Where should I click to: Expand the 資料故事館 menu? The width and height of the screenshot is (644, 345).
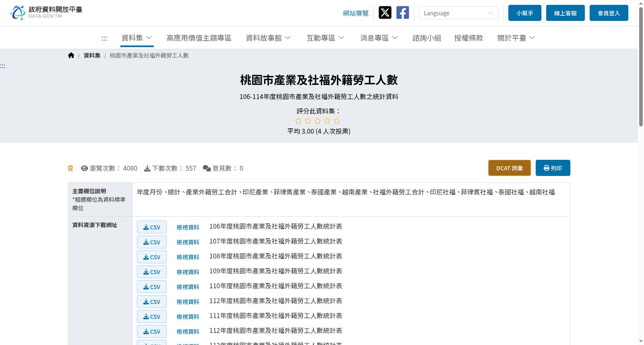point(268,38)
